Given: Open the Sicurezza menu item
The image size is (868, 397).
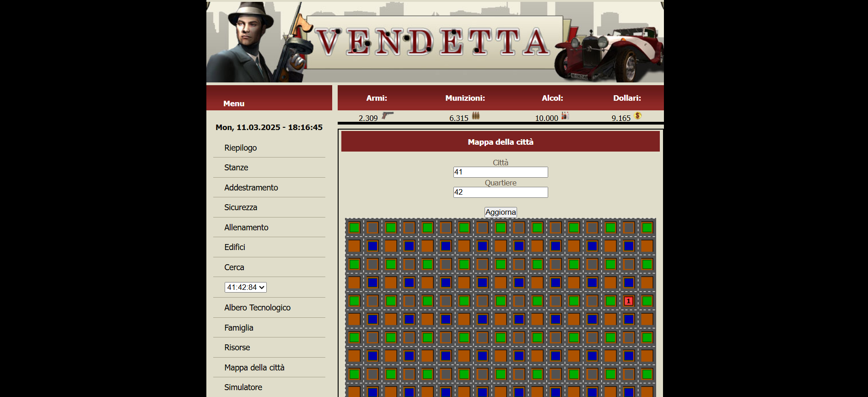Looking at the screenshot, I should tap(241, 207).
